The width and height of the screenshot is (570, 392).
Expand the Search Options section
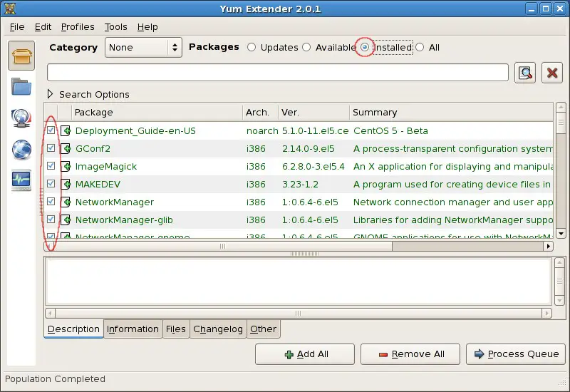(50, 94)
